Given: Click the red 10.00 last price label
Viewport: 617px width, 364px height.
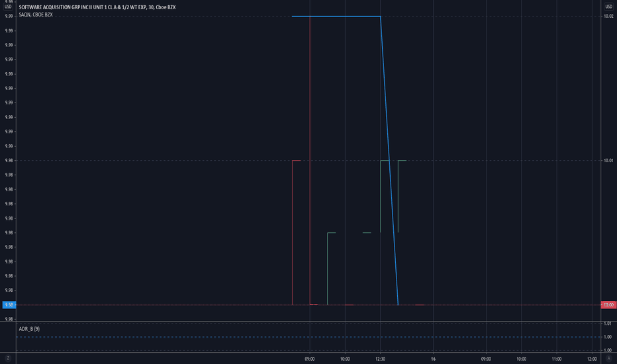Looking at the screenshot, I should 609,305.
